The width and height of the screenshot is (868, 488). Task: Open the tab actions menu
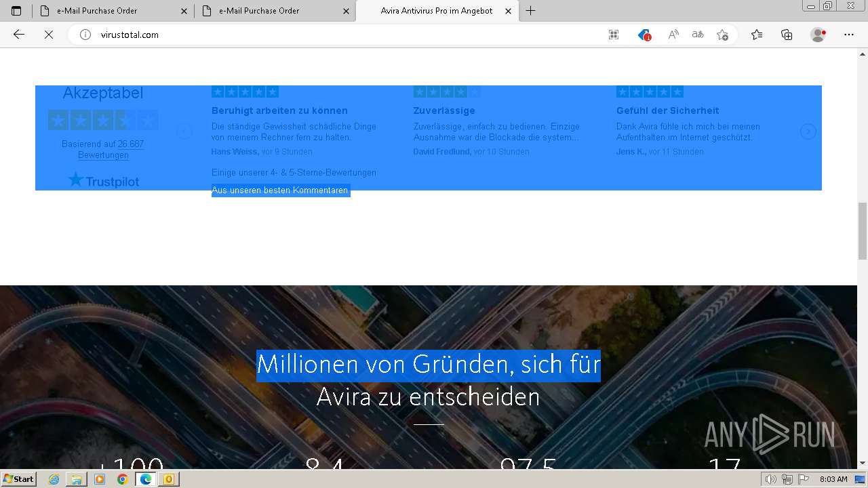point(16,11)
